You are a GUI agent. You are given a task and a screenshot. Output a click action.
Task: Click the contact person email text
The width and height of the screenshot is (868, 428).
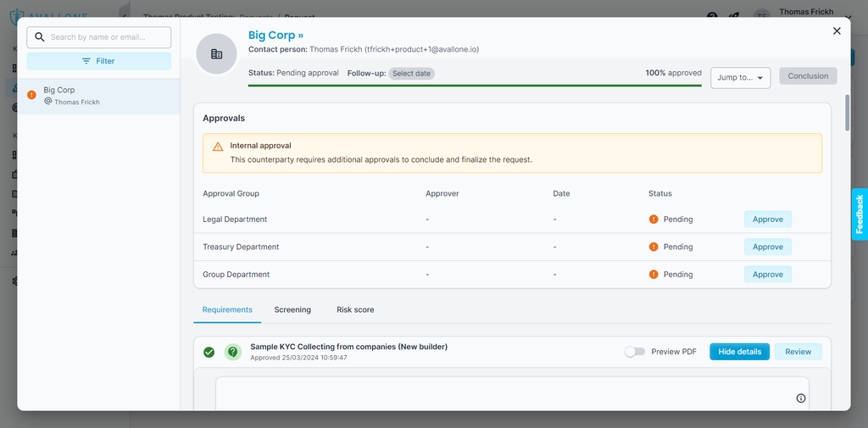tap(422, 49)
